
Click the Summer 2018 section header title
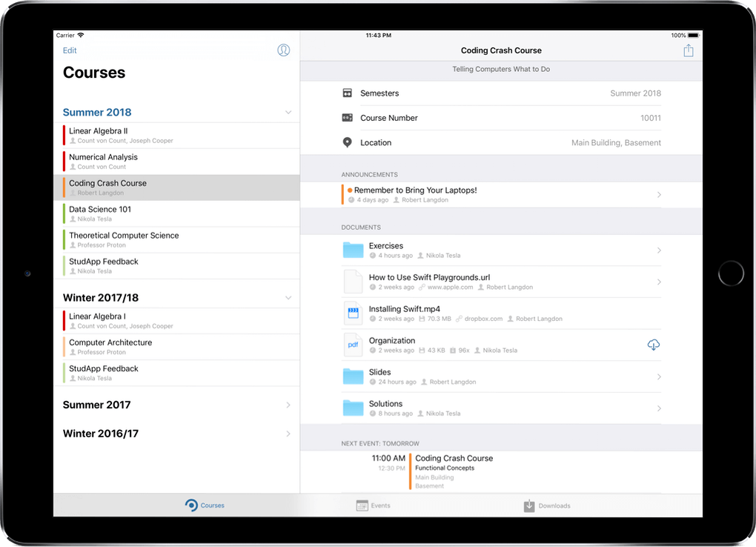click(97, 113)
